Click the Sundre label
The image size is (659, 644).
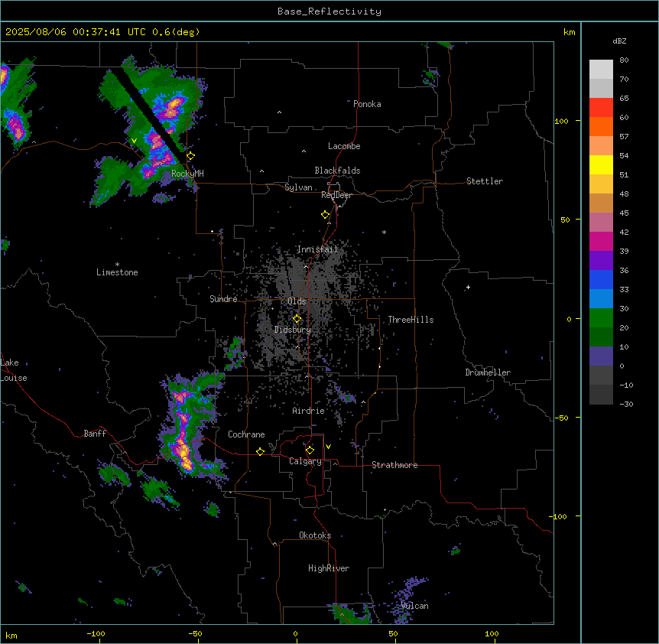pyautogui.click(x=223, y=299)
